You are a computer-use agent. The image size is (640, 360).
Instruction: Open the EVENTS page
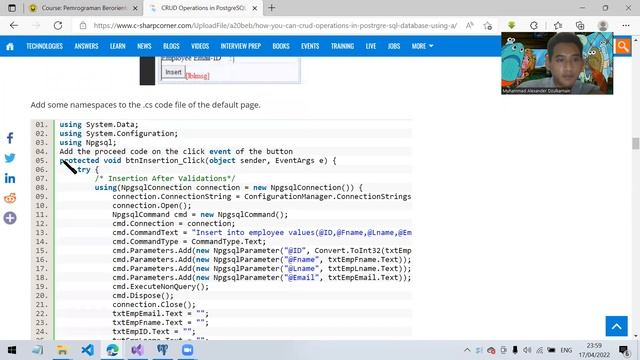310,46
